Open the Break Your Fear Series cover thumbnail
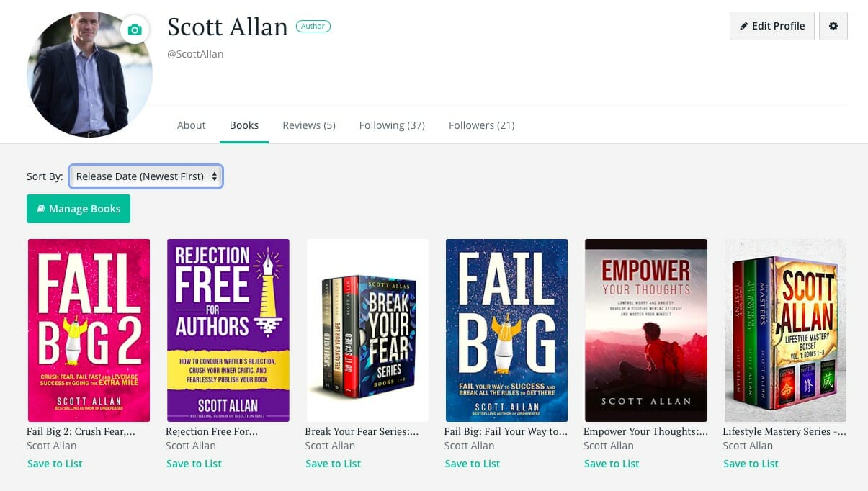Screen dimensions: 868x491 click(x=367, y=330)
